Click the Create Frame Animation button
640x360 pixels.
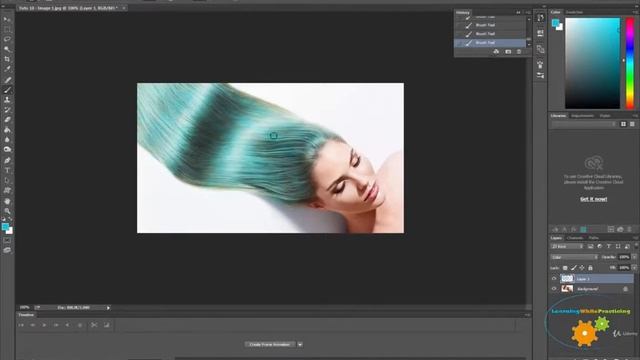[x=270, y=344]
